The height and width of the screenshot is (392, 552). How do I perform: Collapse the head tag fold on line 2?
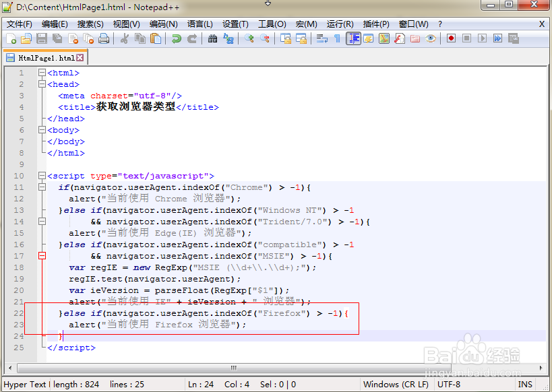(x=42, y=84)
